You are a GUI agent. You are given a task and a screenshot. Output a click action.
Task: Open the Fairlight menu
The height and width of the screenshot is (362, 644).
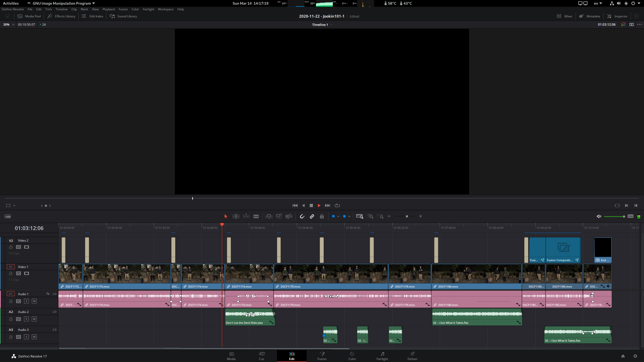tap(148, 9)
